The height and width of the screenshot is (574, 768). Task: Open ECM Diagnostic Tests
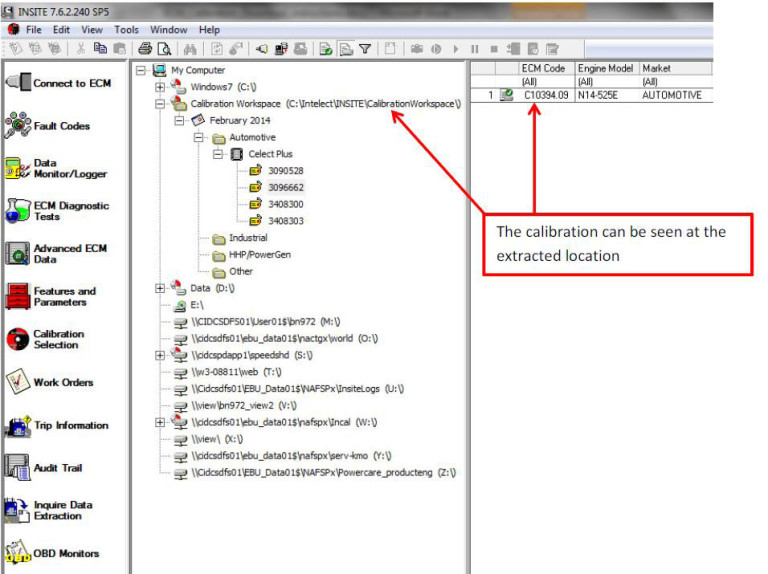(57, 211)
